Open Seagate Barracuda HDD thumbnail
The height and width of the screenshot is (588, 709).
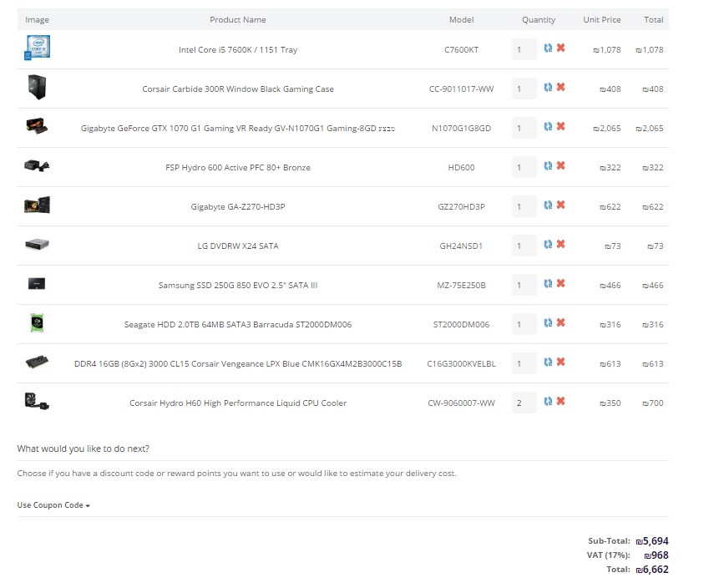pyautogui.click(x=37, y=323)
